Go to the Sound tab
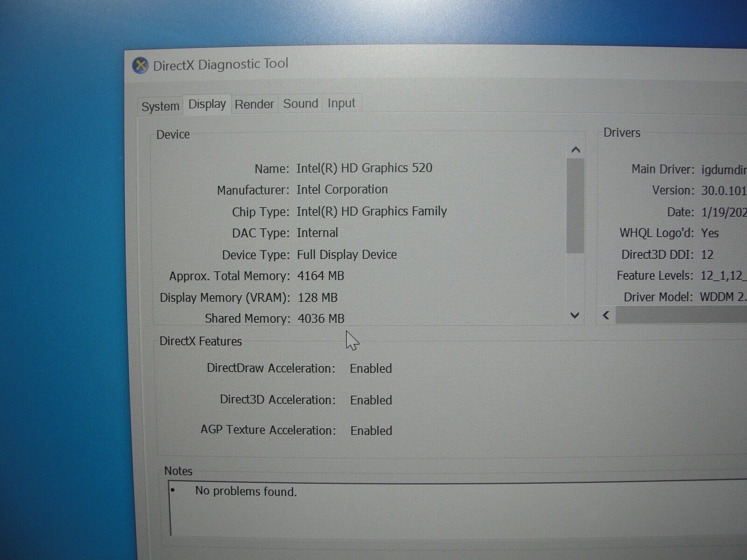 (x=300, y=104)
